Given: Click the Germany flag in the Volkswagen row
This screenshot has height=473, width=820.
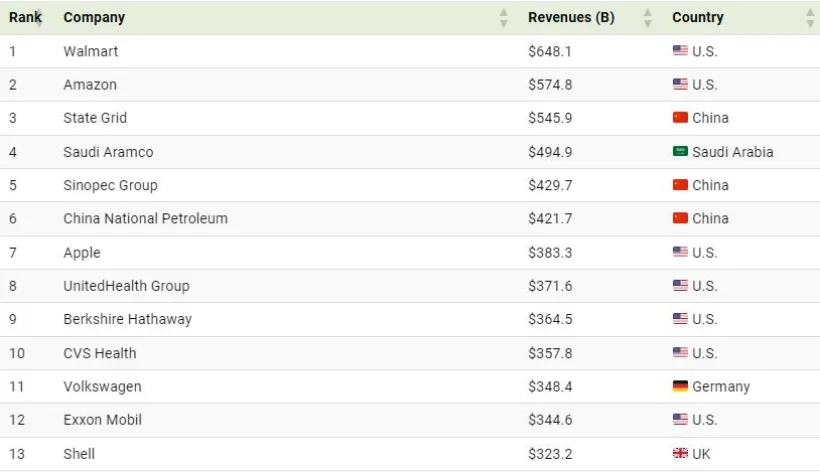Looking at the screenshot, I should (680, 387).
